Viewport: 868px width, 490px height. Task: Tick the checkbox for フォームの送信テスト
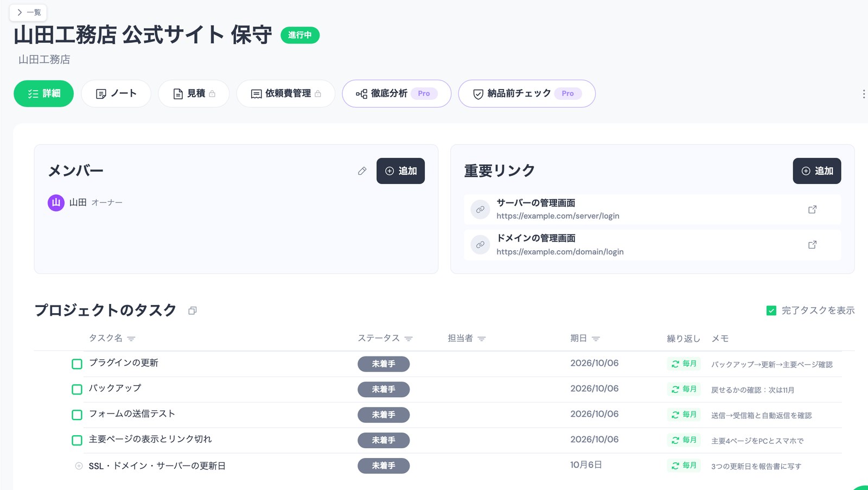tap(77, 415)
